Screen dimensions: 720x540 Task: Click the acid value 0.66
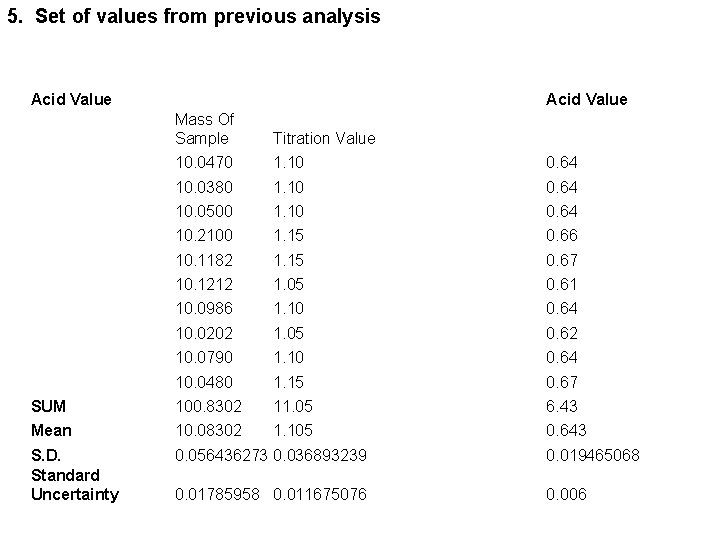point(562,235)
